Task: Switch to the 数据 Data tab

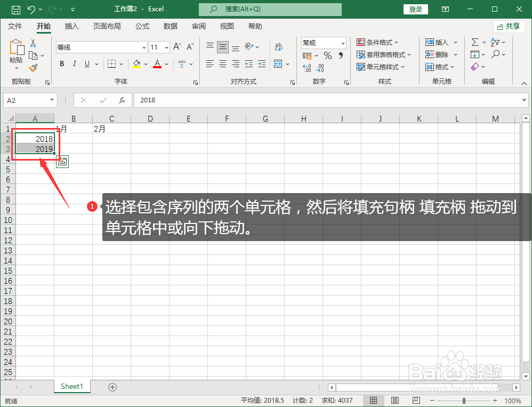Action: [171, 27]
